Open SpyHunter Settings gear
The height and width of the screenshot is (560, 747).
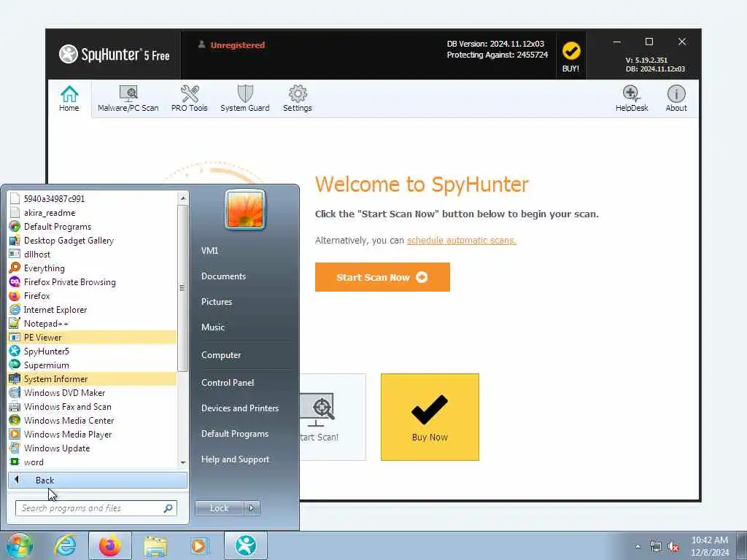tap(298, 98)
